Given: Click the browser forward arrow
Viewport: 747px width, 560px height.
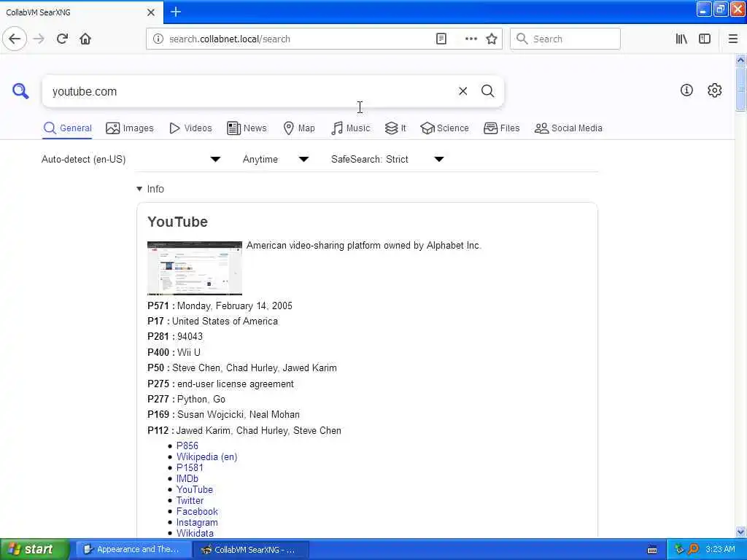Looking at the screenshot, I should 39,39.
